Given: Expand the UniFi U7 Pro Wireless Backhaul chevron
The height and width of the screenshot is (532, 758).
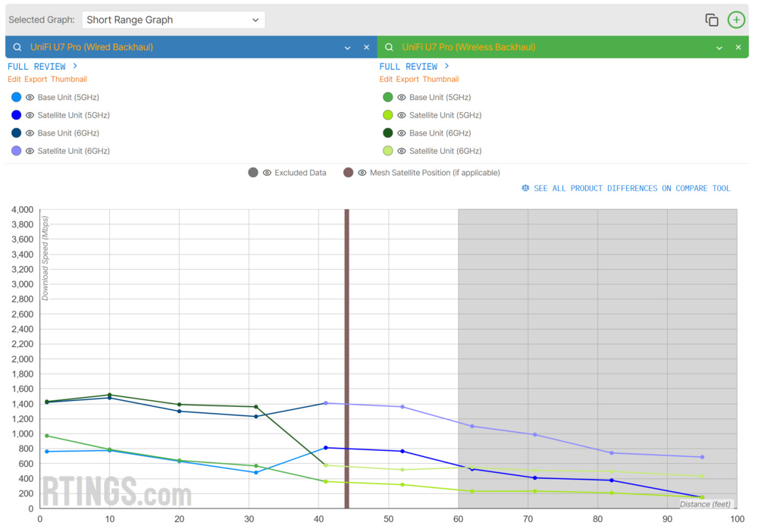Looking at the screenshot, I should (719, 46).
